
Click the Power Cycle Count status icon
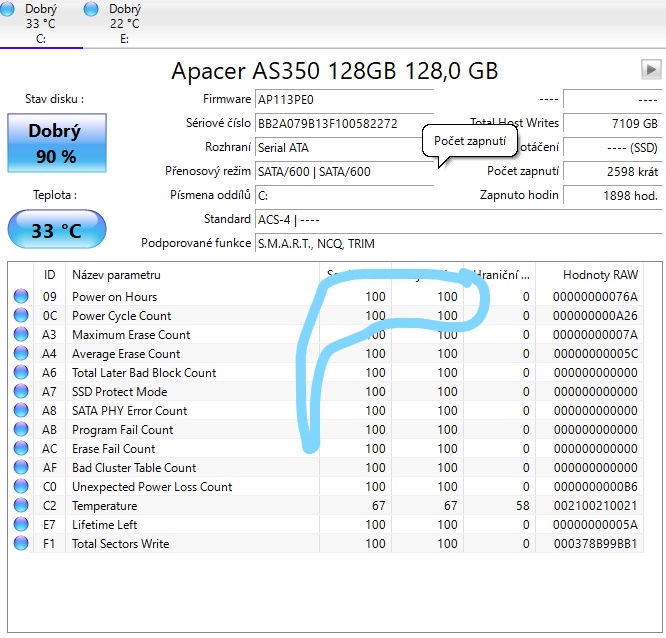pos(21,316)
